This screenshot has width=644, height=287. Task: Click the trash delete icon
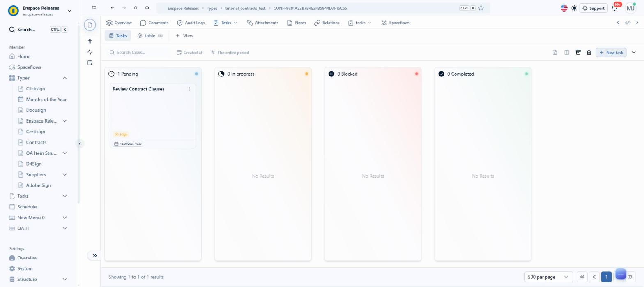point(589,52)
